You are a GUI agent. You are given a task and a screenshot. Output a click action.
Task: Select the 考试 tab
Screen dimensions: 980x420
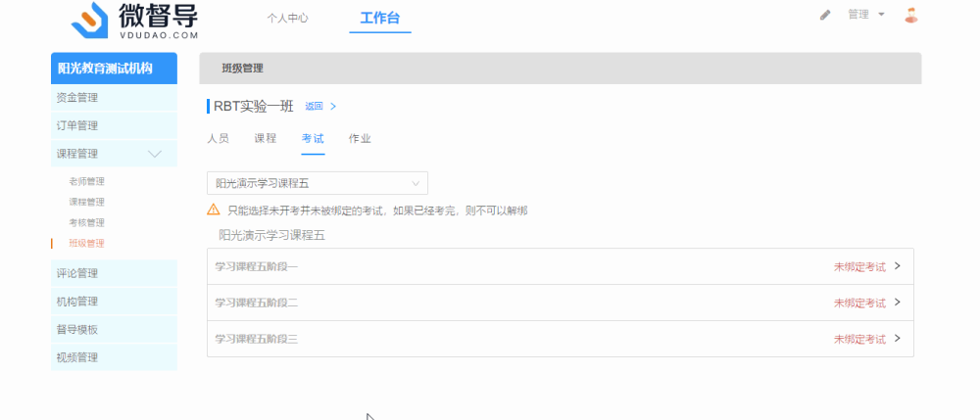[x=313, y=139]
